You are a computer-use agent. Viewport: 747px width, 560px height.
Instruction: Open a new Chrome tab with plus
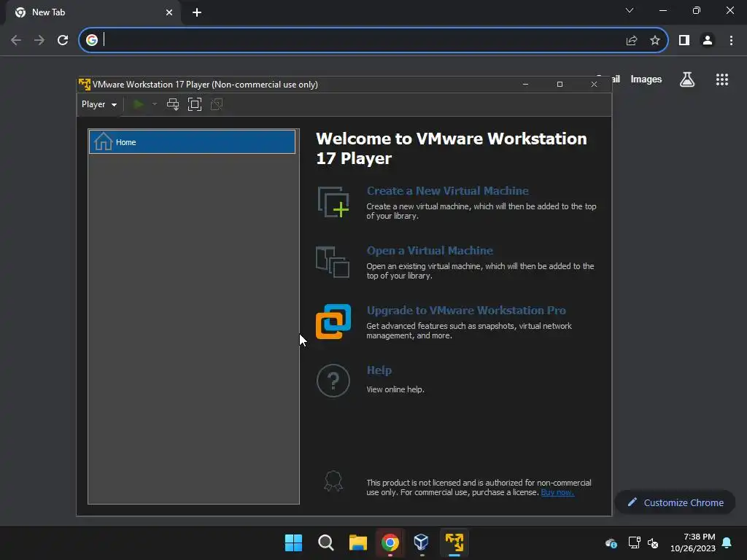(x=197, y=12)
